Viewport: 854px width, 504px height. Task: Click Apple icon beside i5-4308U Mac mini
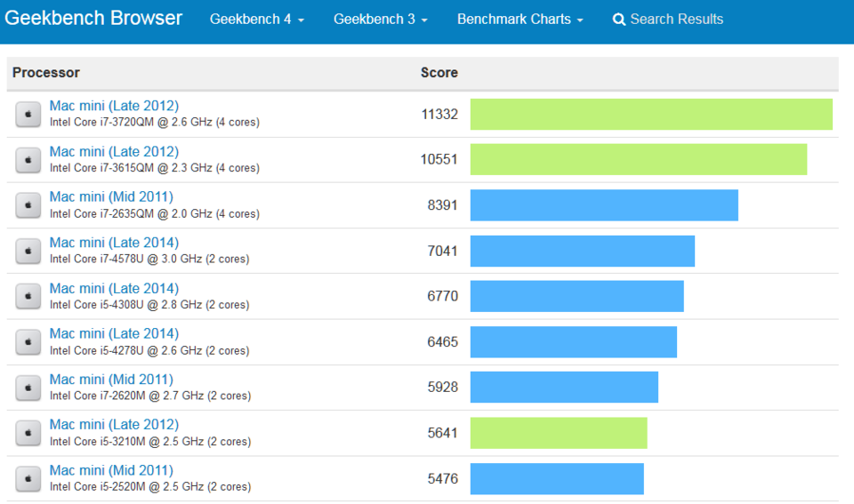click(28, 296)
